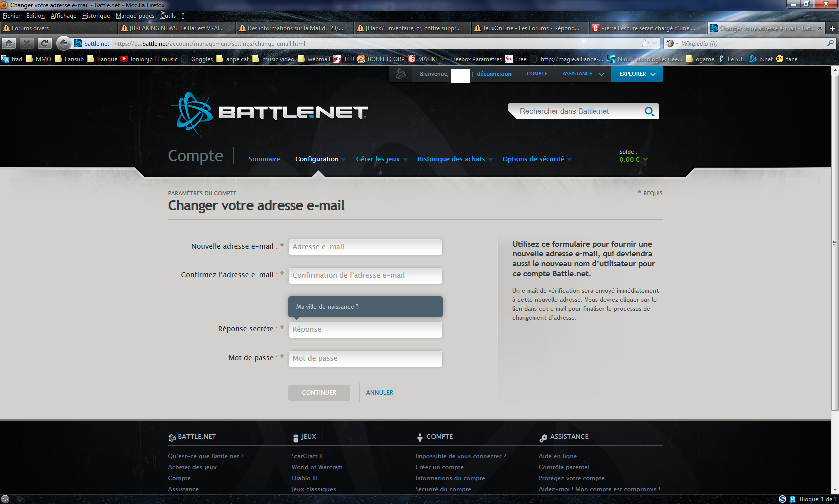839x504 pixels.
Task: Click the Battle.net logo
Action: click(x=269, y=113)
